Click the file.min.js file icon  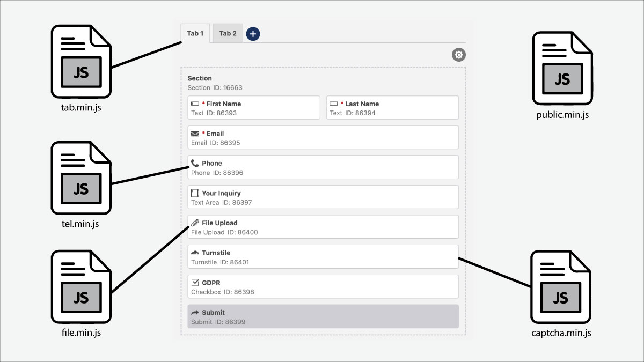(80, 289)
